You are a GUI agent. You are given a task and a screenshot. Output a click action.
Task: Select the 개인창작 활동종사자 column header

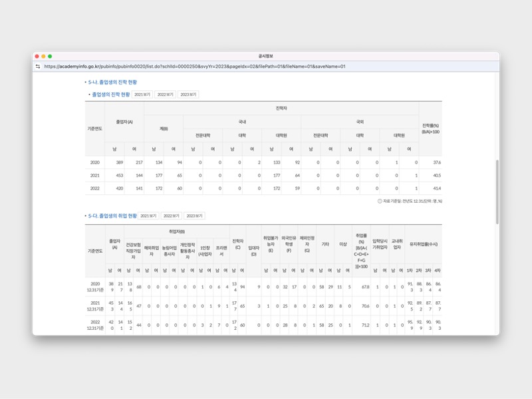pyautogui.click(x=188, y=251)
